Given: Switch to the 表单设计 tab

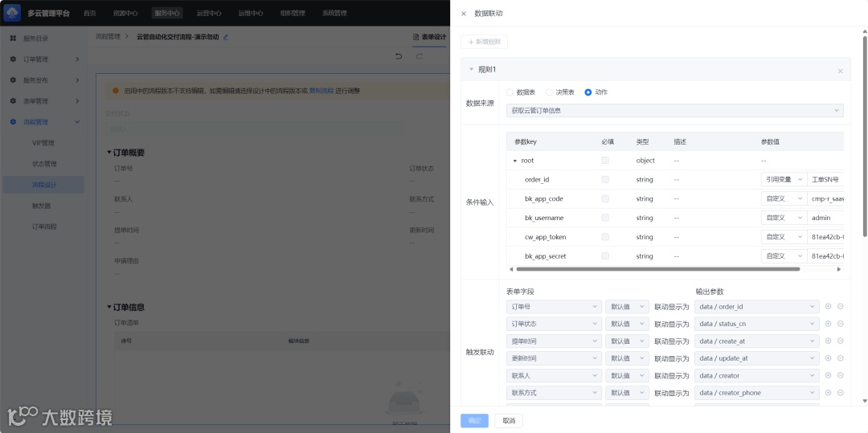Looking at the screenshot, I should [x=429, y=37].
